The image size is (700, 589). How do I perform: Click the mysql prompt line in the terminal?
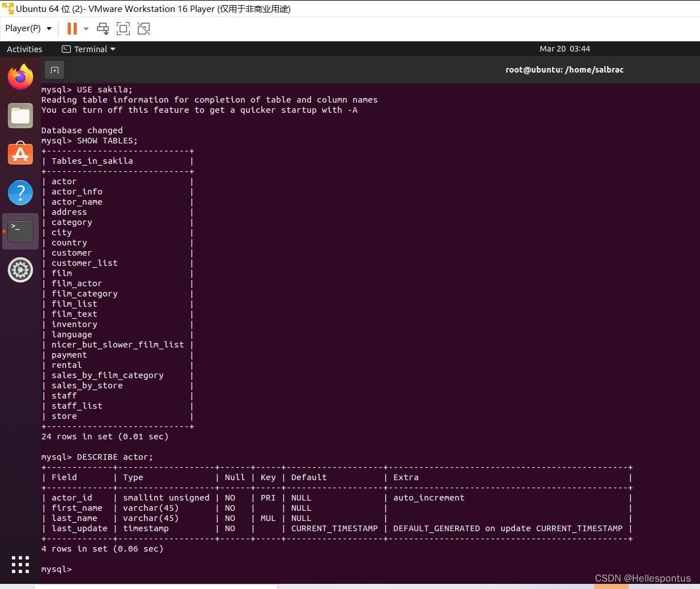pos(57,569)
